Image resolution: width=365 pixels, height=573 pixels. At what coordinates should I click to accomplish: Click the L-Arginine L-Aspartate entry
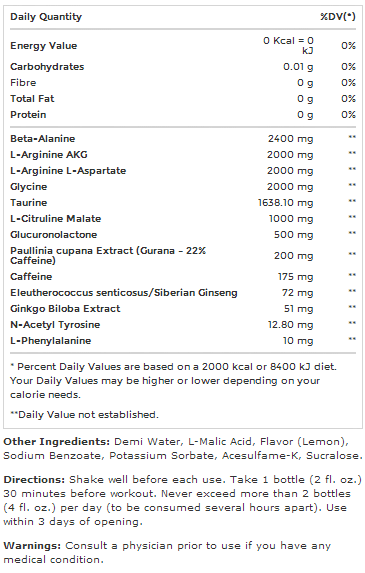pyautogui.click(x=68, y=171)
